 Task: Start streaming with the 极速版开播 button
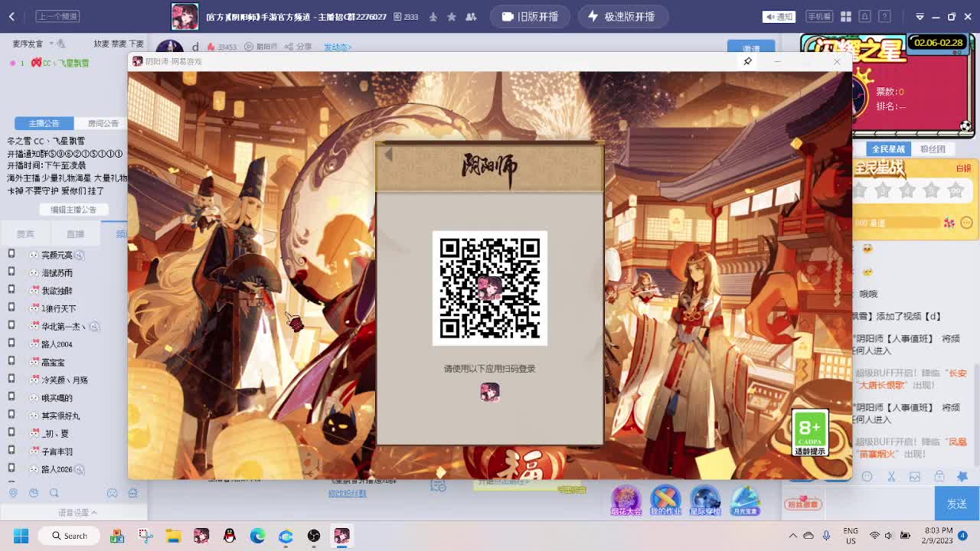[x=622, y=16]
